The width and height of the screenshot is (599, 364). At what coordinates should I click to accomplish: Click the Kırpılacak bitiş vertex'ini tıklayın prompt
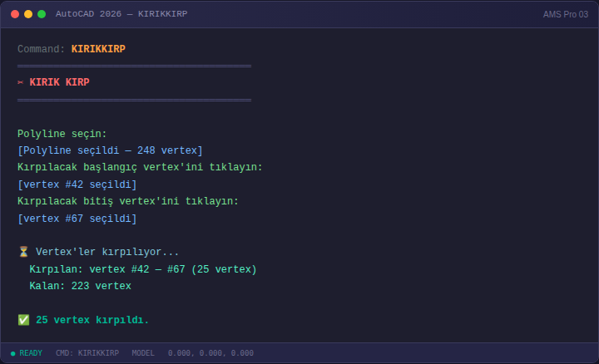[x=128, y=201]
